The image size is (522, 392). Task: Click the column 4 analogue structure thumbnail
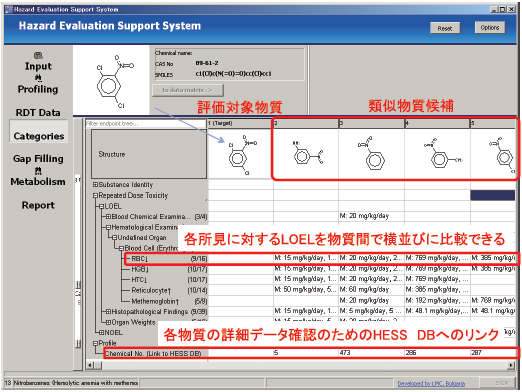point(437,154)
